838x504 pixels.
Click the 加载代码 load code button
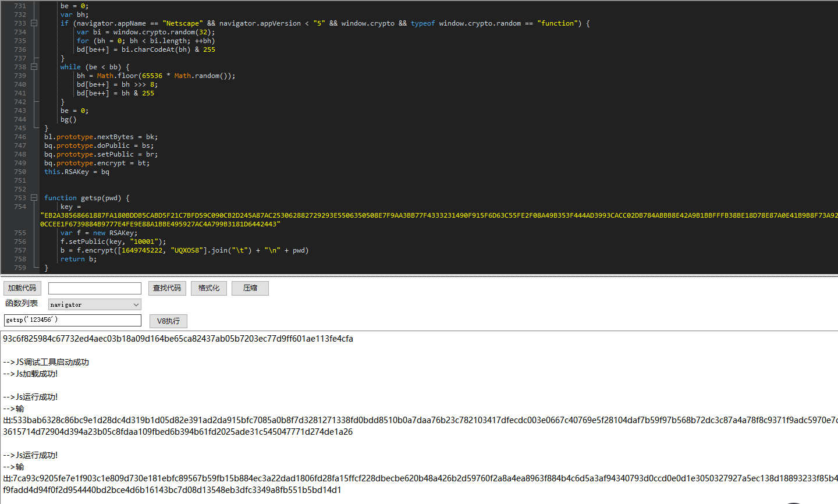pos(22,288)
